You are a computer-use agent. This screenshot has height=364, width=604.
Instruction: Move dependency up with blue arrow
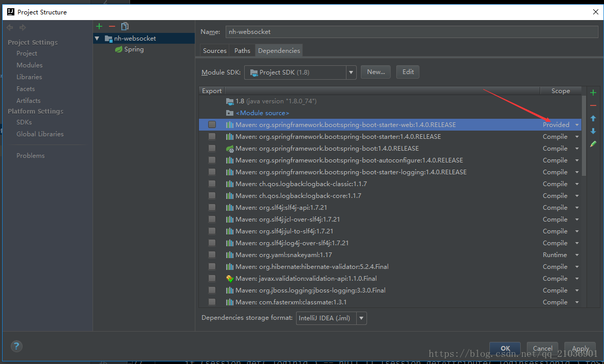click(x=593, y=118)
